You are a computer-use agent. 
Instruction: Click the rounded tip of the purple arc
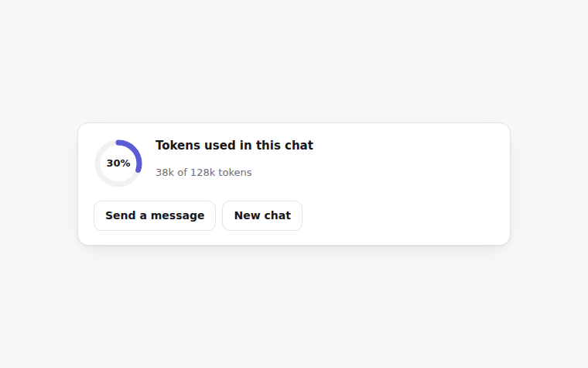pos(138,170)
